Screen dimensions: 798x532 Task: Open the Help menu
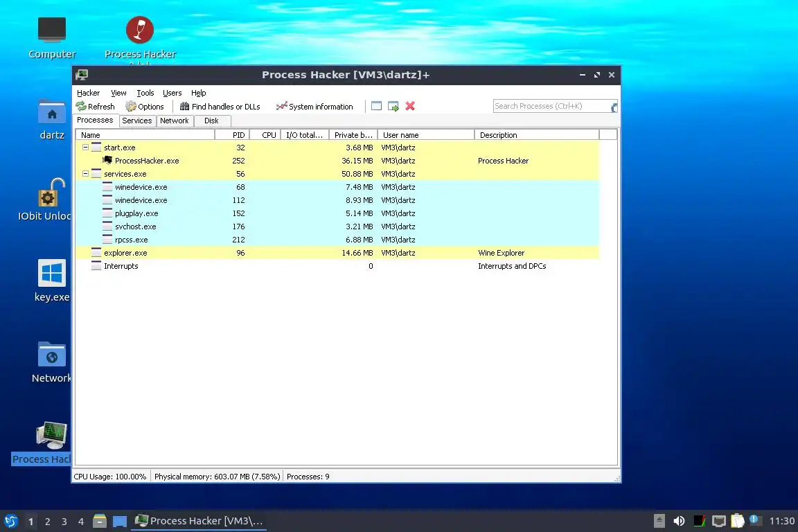[199, 93]
